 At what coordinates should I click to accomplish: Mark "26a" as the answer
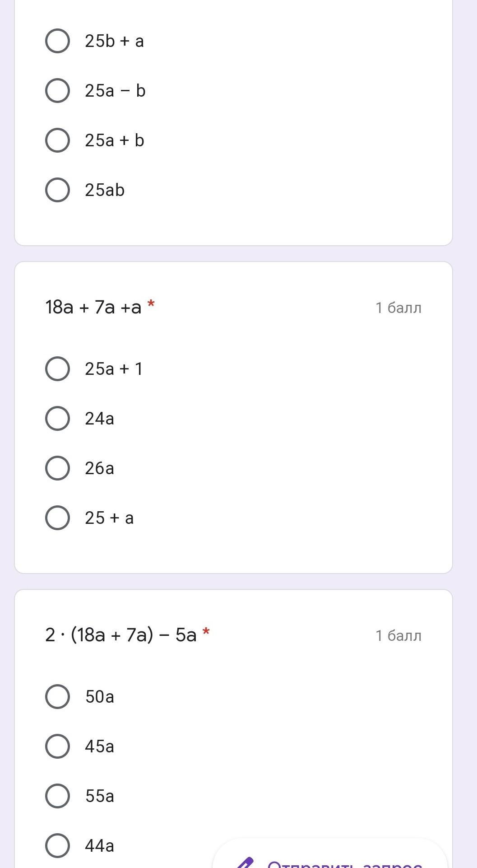coord(57,468)
